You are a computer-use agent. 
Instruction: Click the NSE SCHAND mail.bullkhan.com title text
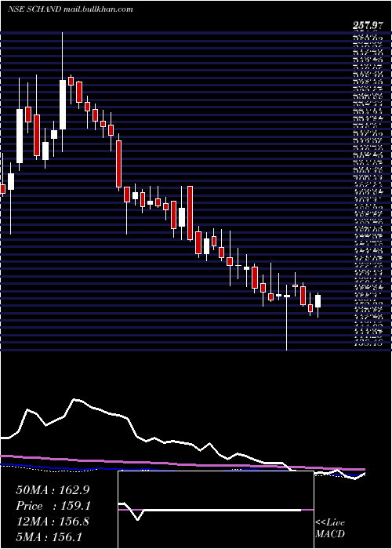click(71, 9)
